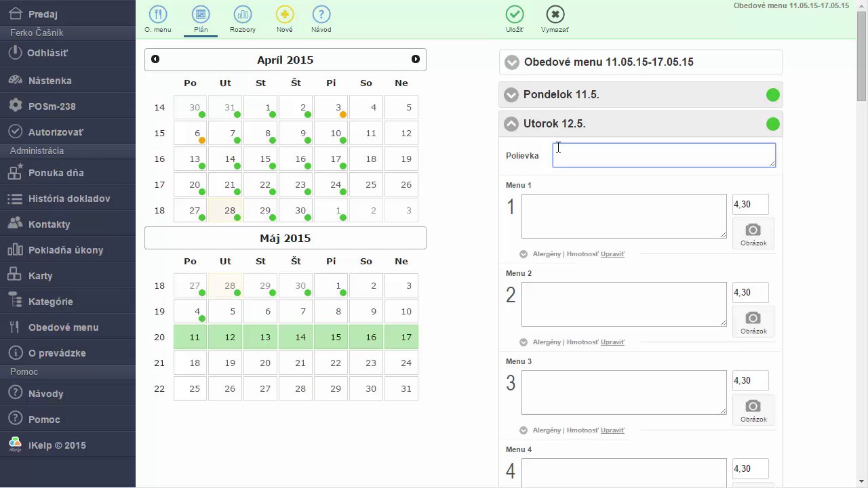868x488 pixels.
Task: Collapse the Obedové menu 11.05.15-17.05.15 header
Action: tap(641, 62)
